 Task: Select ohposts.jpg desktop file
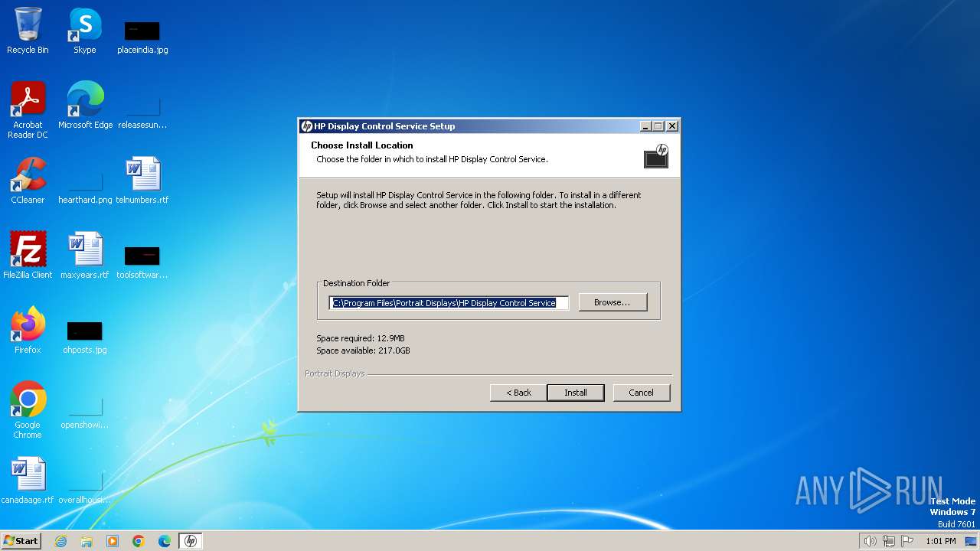[85, 336]
